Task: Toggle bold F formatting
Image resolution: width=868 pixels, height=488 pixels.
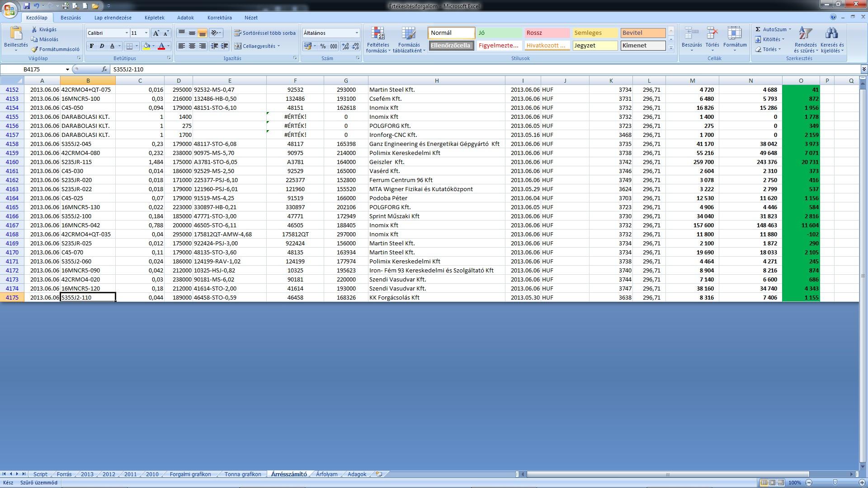Action: click(92, 46)
